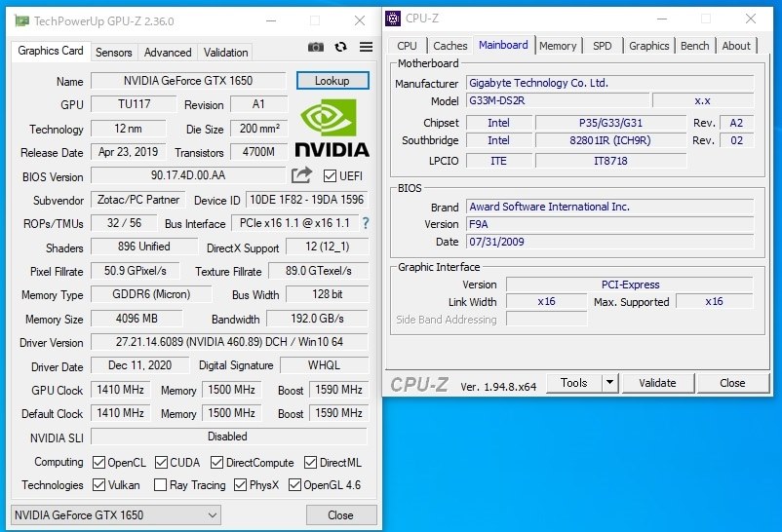The width and height of the screenshot is (782, 532).
Task: Click the Shaders 896 Unified field
Action: coord(143,247)
